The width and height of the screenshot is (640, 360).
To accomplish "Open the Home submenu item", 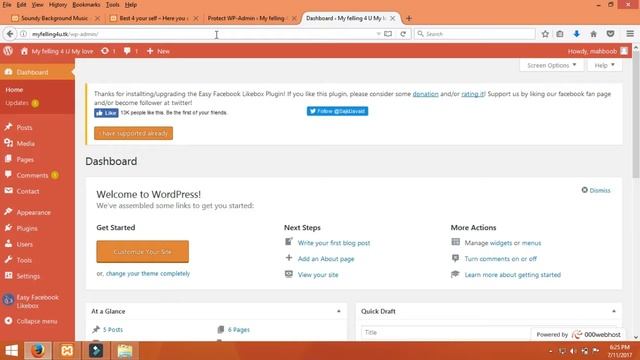I will [x=14, y=90].
